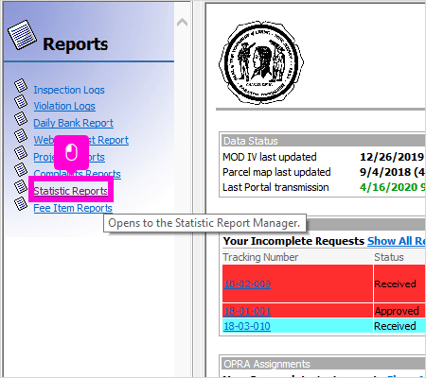Click MOD IV last updated label
The image size is (426, 378).
tap(269, 157)
